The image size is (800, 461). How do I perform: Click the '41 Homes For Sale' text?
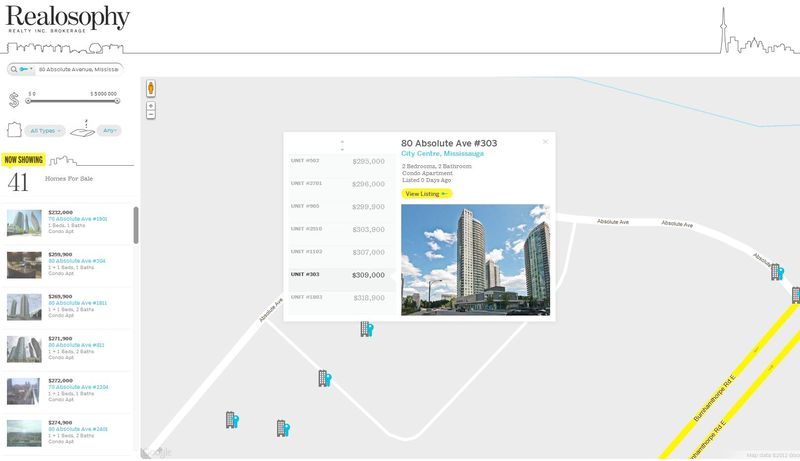tap(50, 182)
